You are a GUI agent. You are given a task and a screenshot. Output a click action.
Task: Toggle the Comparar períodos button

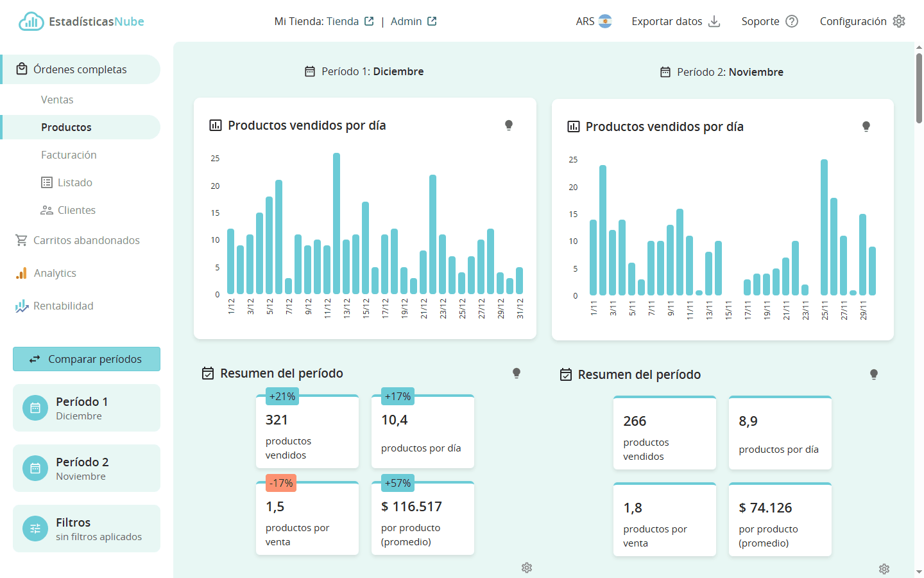point(87,359)
